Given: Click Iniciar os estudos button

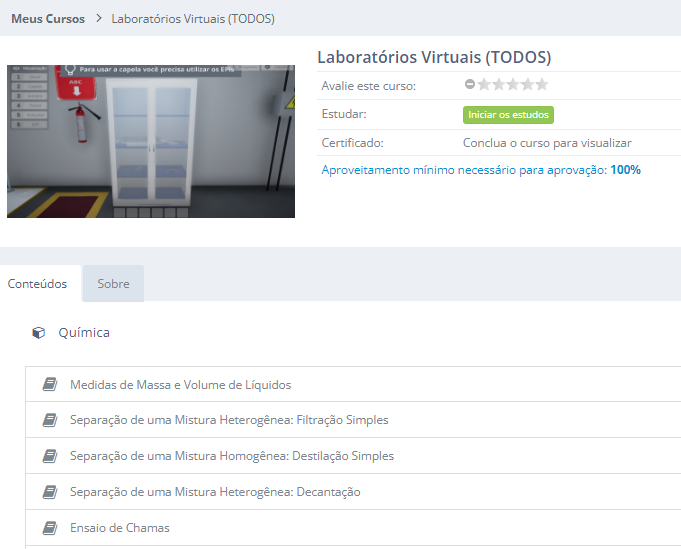Looking at the screenshot, I should pyautogui.click(x=508, y=115).
